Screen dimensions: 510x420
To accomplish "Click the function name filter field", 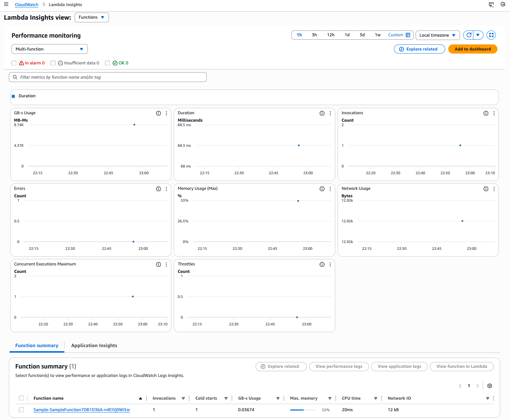I will 108,77.
